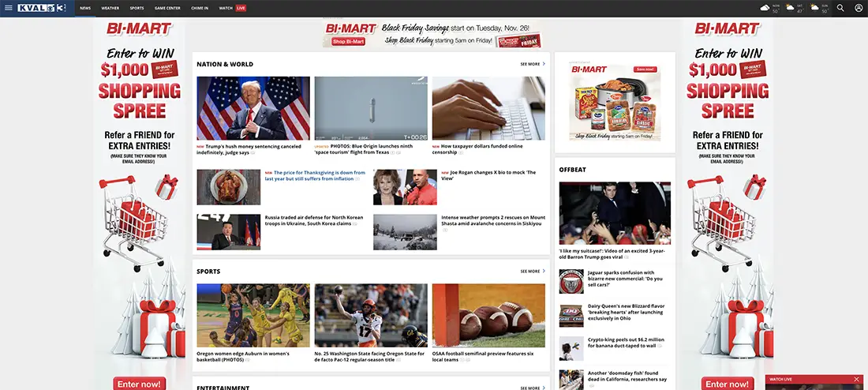Image resolution: width=868 pixels, height=390 pixels.
Task: Click snowy Mount Shasta thumbnail
Action: (x=405, y=232)
